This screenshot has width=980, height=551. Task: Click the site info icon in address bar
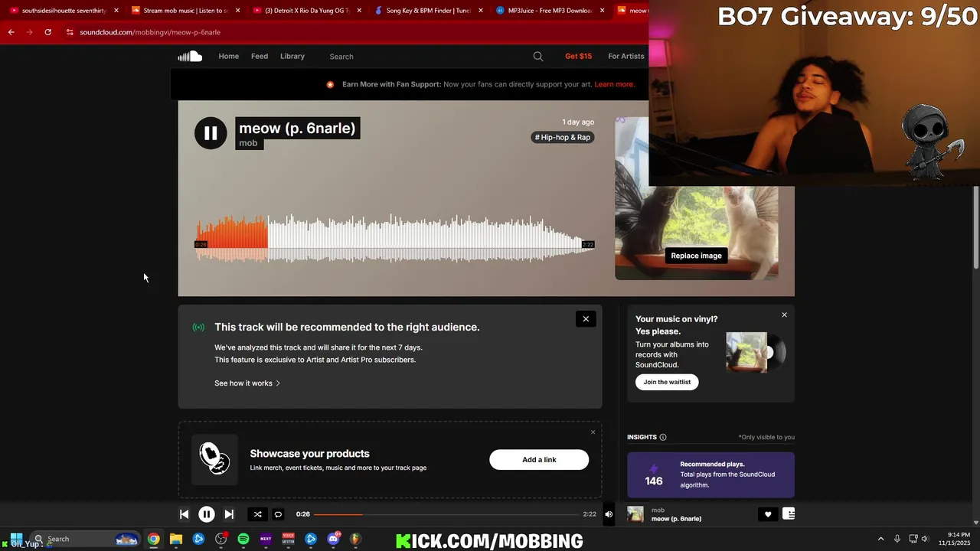coord(70,32)
